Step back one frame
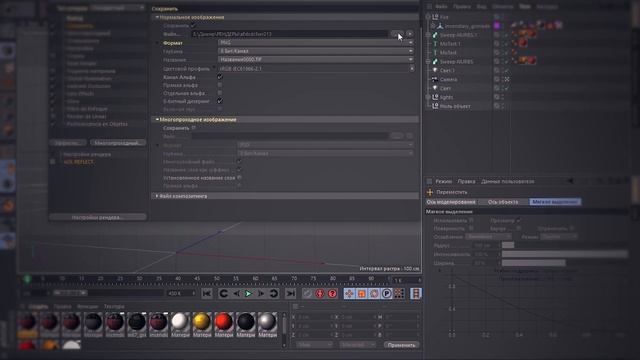The width and height of the screenshot is (640, 360). [x=236, y=293]
